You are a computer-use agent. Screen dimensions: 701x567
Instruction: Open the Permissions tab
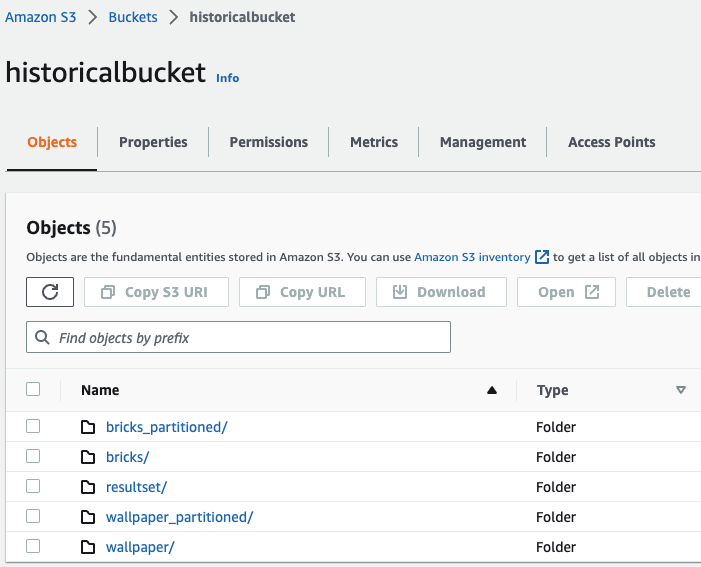tap(268, 142)
